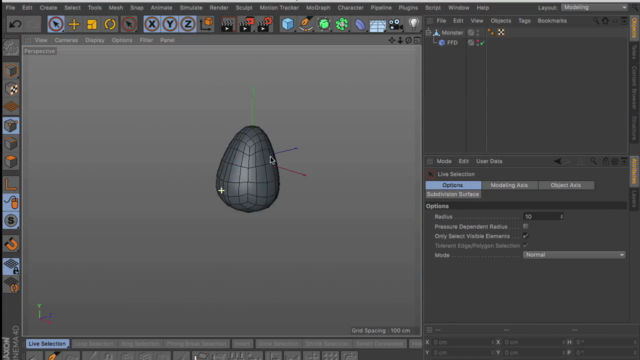Open viewport Display menu
Viewport: 640px width, 360px height.
coord(95,40)
